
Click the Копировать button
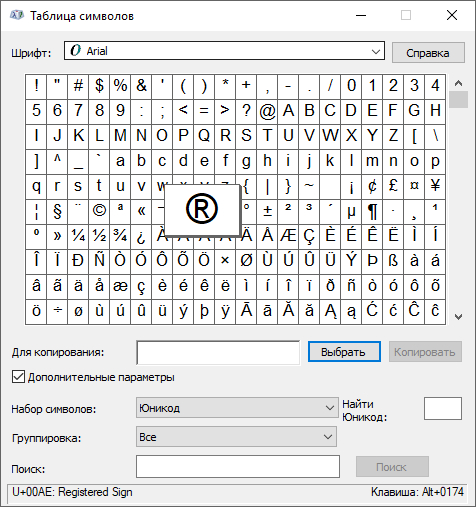[x=425, y=352]
